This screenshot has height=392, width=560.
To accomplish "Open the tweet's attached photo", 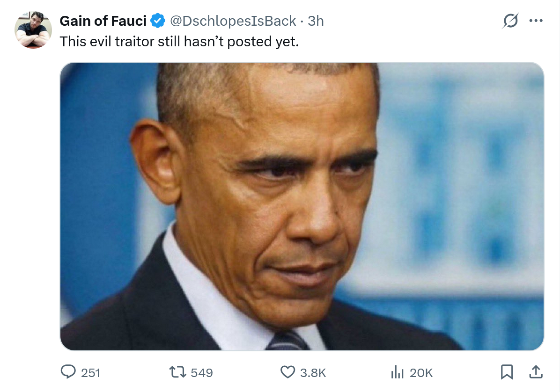I will click(302, 206).
